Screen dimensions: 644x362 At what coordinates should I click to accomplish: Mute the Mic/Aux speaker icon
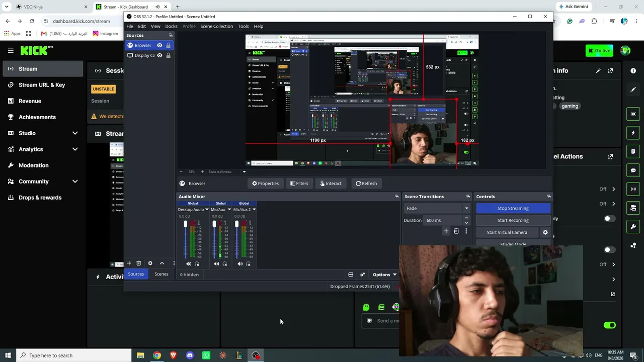pyautogui.click(x=217, y=263)
